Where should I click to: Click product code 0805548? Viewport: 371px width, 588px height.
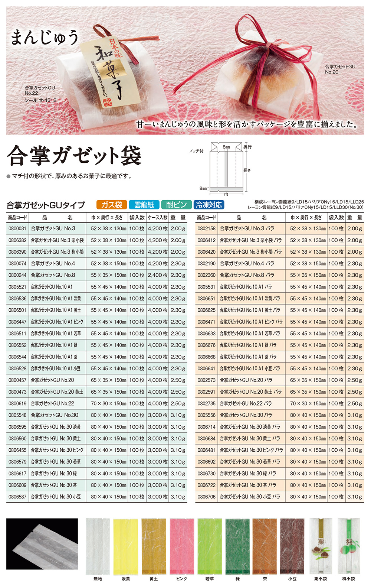tap(17, 415)
